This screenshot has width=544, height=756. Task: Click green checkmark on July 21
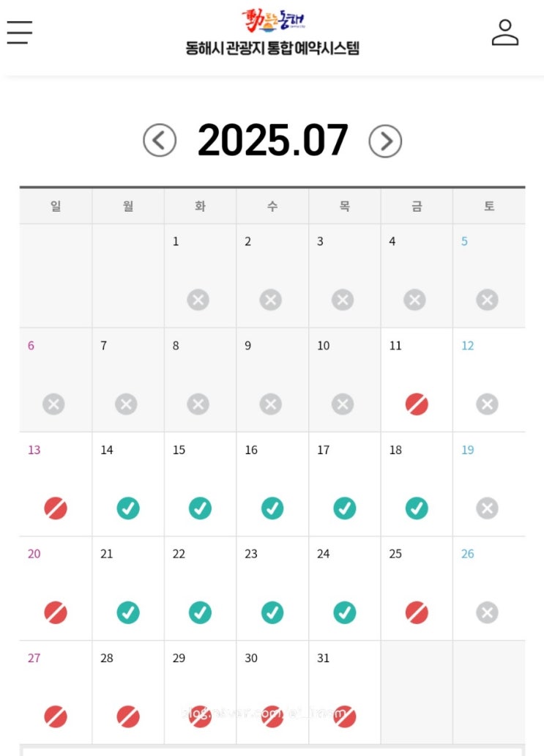tap(128, 612)
